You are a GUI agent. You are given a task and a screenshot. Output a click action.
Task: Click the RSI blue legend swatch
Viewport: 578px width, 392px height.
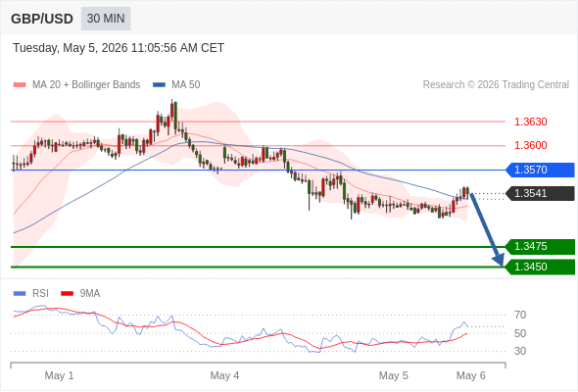tap(20, 294)
